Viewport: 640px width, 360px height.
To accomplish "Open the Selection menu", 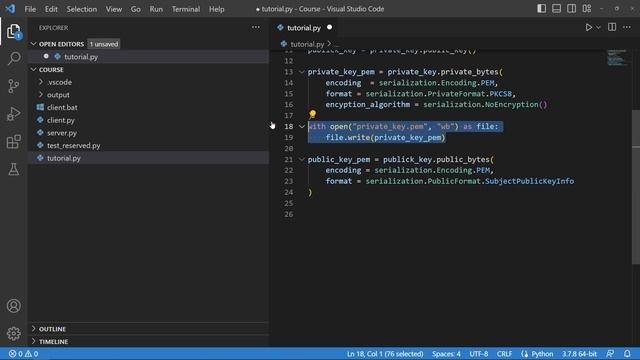I will pos(82,9).
